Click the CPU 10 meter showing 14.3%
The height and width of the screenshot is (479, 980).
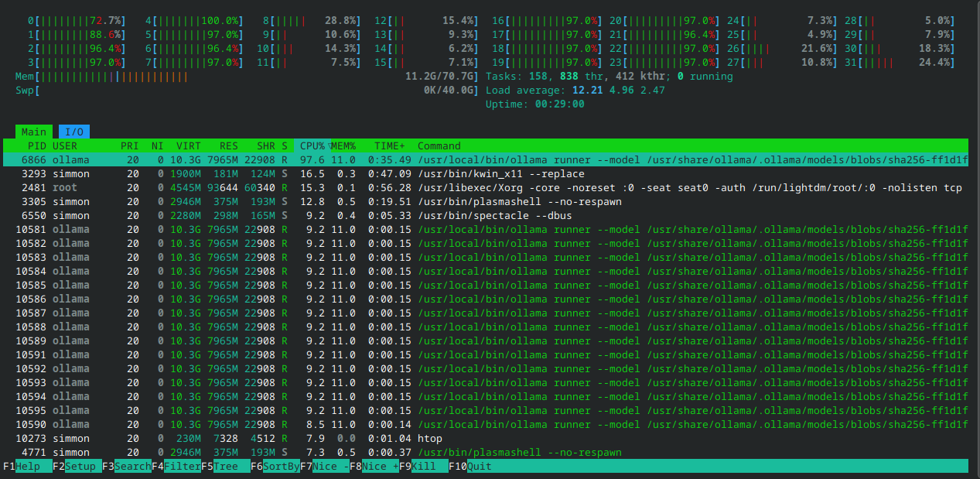(309, 49)
